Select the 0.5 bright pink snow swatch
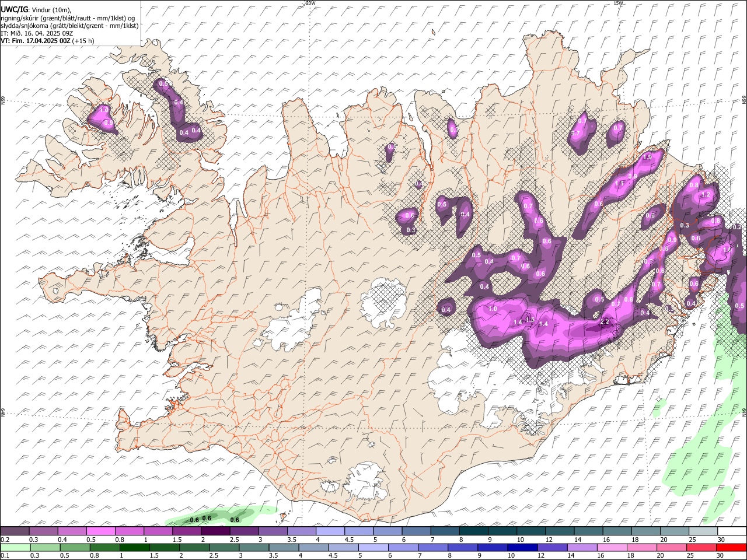Image resolution: width=747 pixels, height=560 pixels. point(101,531)
